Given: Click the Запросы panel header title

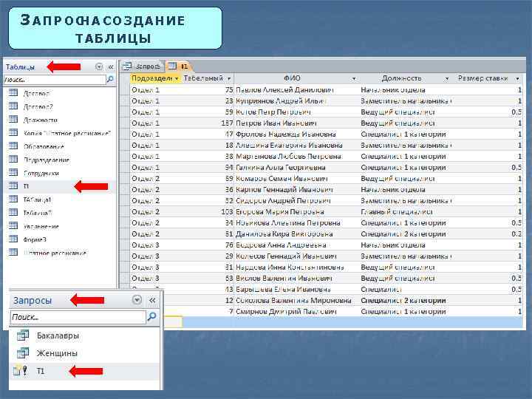Looking at the screenshot, I should 33,300.
